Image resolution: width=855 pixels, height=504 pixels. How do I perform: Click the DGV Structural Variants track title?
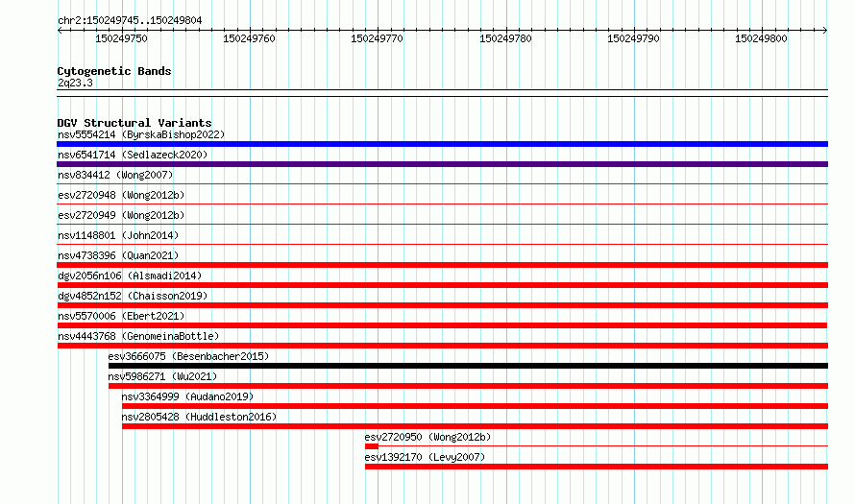134,123
